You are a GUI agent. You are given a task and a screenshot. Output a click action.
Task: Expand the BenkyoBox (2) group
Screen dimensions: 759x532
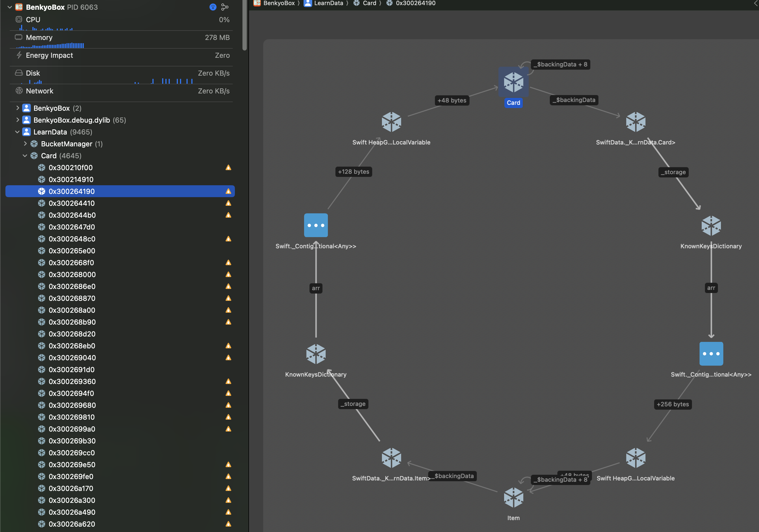[x=18, y=108]
